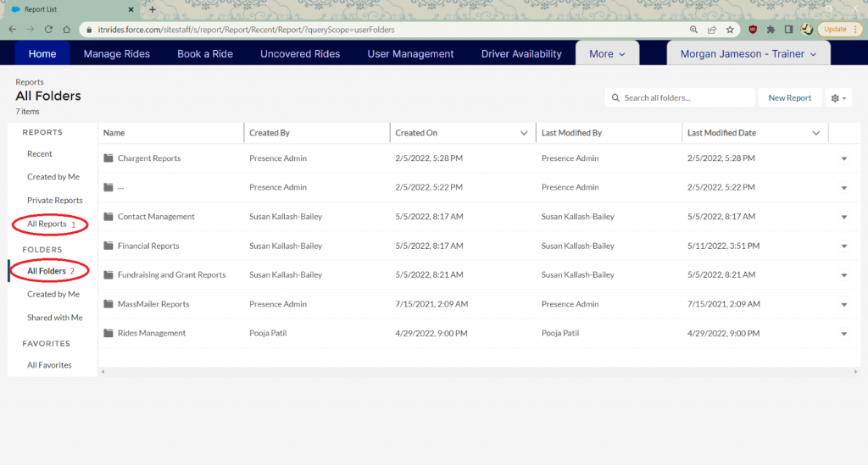The image size is (868, 465).
Task: Open new browser tab with plus icon
Action: click(x=153, y=8)
